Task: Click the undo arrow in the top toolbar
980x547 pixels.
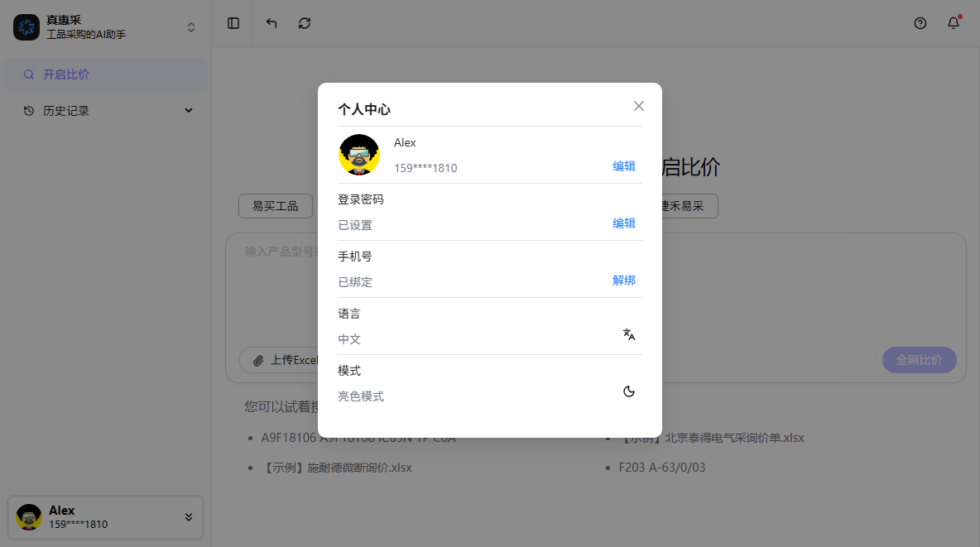Action: [271, 23]
